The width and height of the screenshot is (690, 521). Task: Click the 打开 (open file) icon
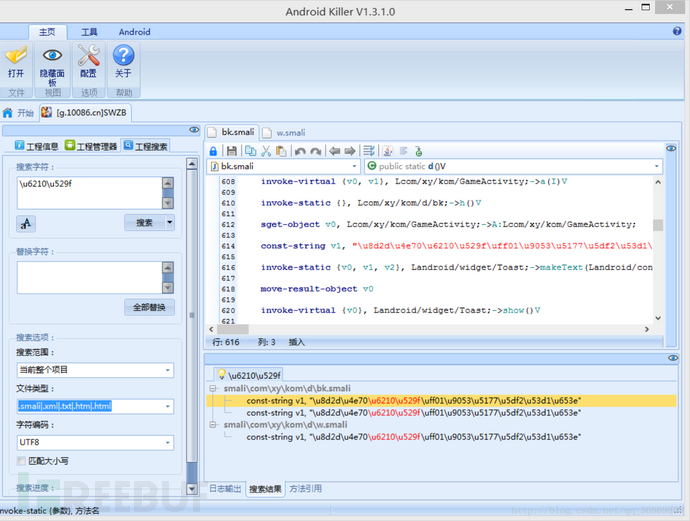pyautogui.click(x=16, y=56)
